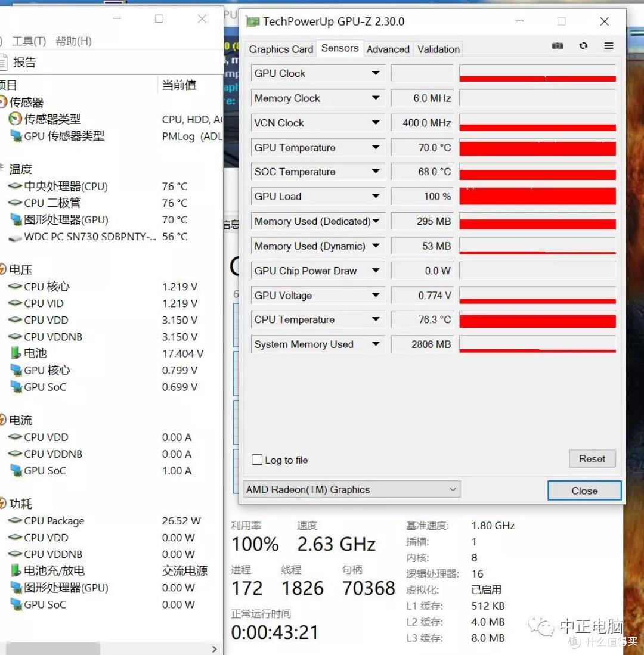Open the GPU Temperature sensor dropdown
Screen dimensions: 644x655
coord(376,147)
